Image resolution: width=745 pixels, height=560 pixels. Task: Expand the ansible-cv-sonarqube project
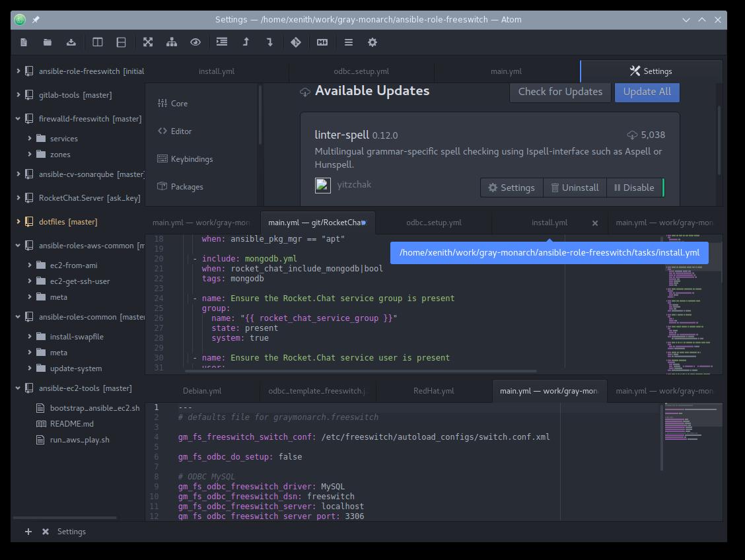(x=18, y=174)
